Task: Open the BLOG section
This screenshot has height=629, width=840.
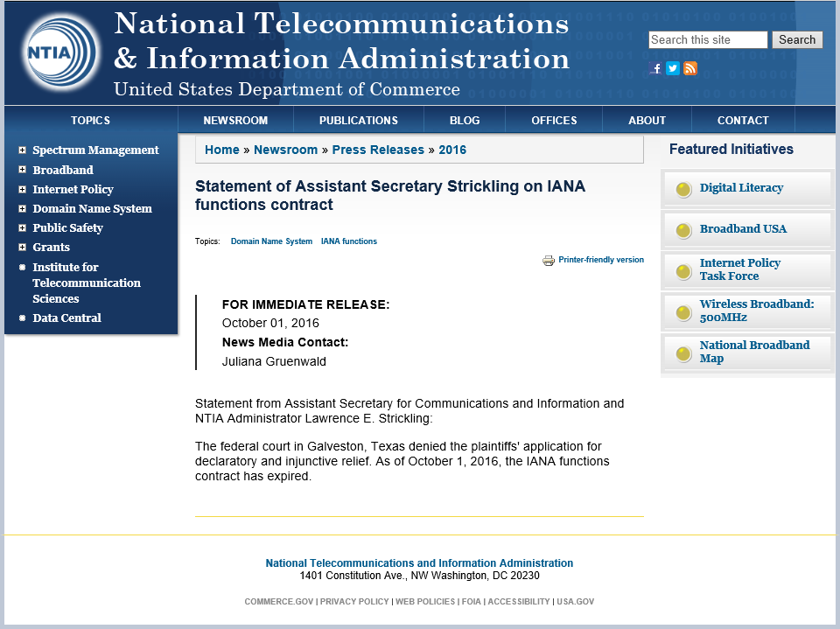Action: coord(465,120)
